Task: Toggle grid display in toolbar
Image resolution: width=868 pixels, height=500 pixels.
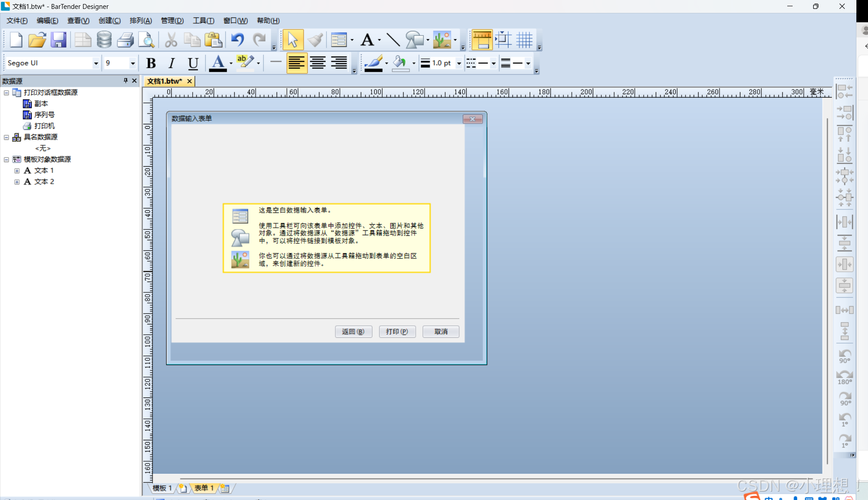Action: pos(525,40)
